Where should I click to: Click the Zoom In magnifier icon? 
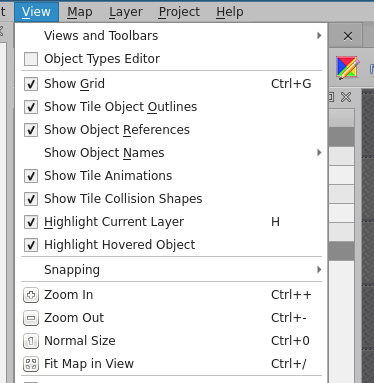pos(31,295)
